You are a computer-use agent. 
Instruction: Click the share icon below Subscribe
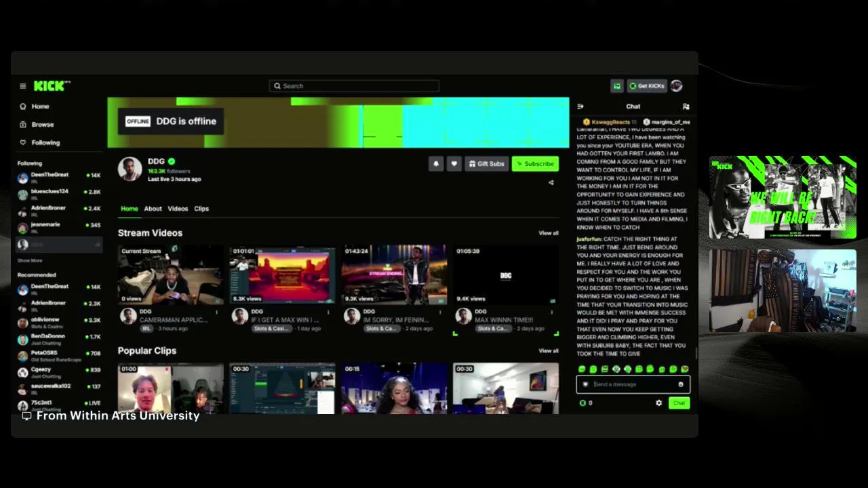tap(551, 182)
